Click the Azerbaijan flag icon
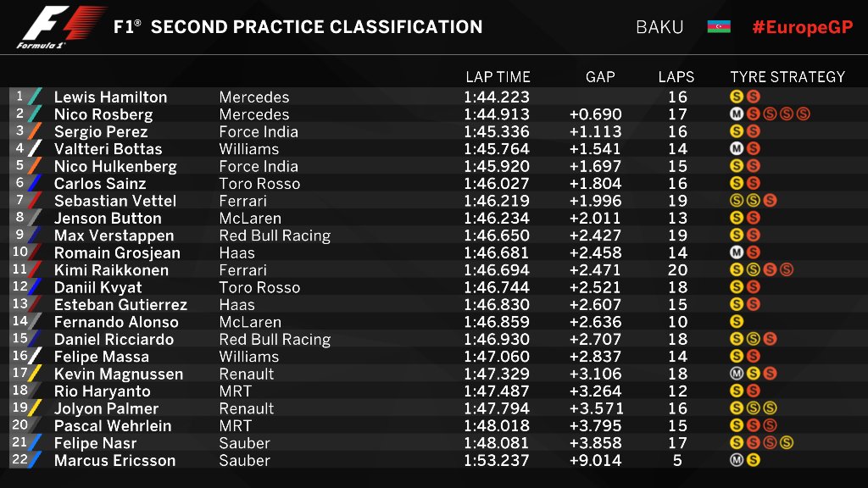 719,26
